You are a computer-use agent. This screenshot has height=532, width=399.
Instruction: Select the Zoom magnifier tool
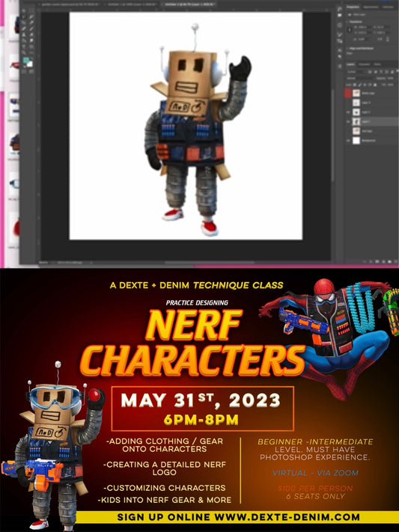23,52
